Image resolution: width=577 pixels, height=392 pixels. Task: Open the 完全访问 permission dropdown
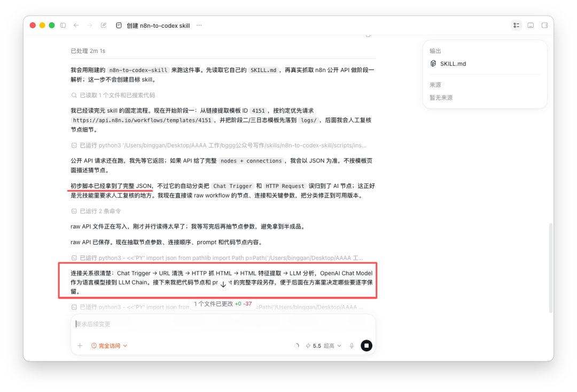click(x=109, y=346)
